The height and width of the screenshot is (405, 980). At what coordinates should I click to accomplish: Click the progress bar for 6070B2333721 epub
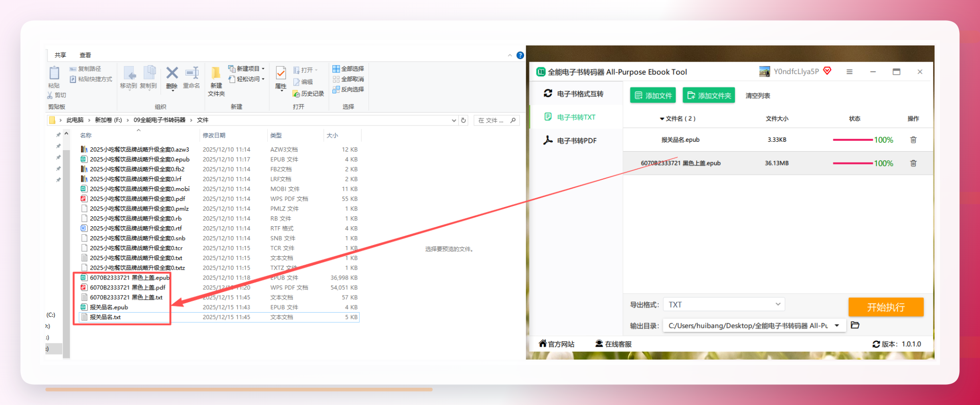pos(853,163)
